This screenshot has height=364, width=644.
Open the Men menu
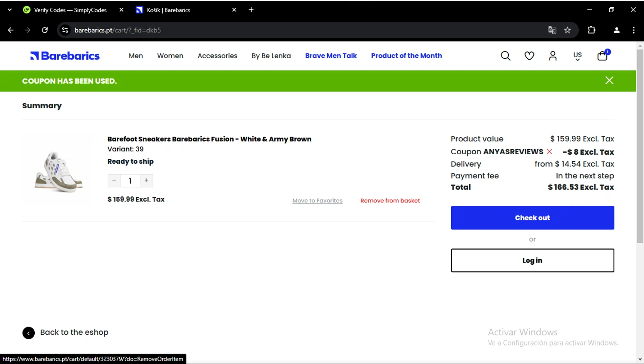[x=136, y=56]
